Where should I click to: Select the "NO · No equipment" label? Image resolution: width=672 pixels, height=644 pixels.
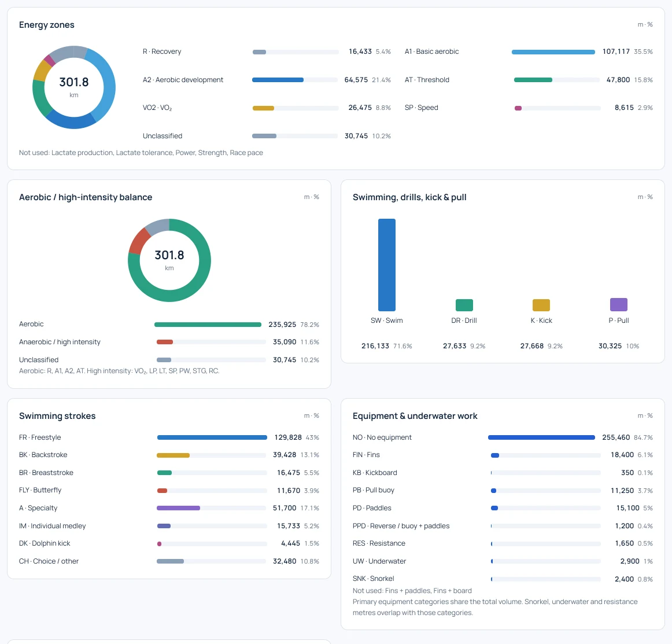382,437
